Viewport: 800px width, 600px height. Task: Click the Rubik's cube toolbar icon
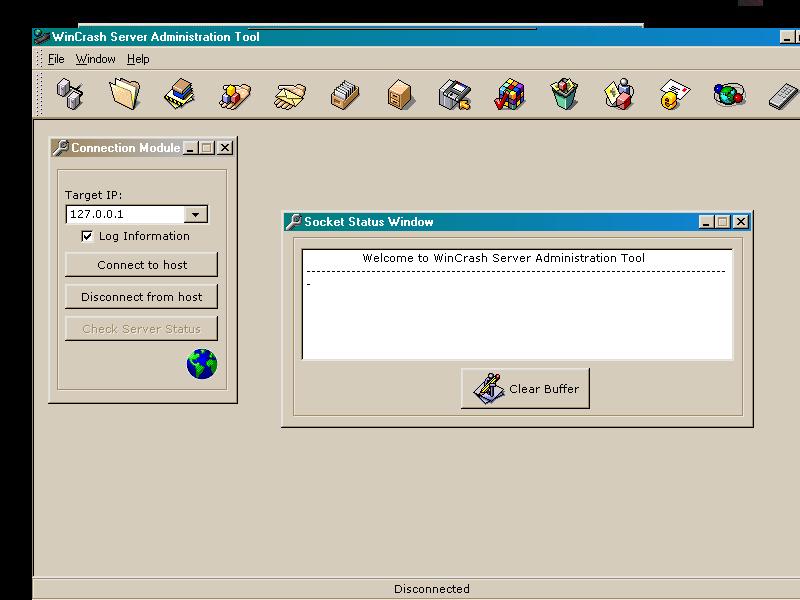(x=510, y=94)
